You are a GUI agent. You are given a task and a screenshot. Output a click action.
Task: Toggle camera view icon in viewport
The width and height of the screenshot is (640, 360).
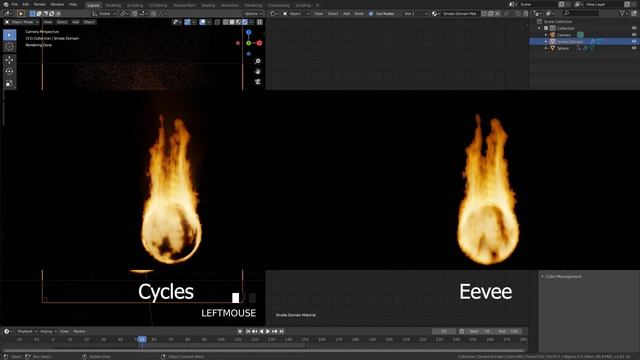[258, 82]
